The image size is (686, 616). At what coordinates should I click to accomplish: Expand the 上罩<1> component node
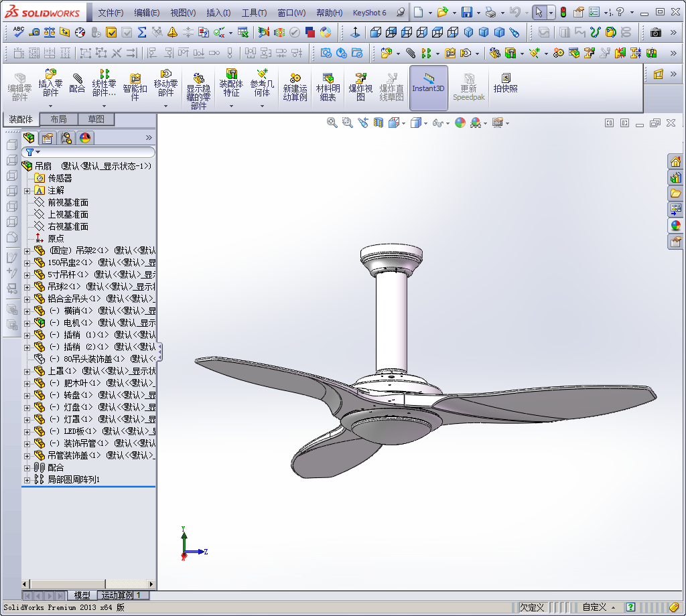(27, 371)
